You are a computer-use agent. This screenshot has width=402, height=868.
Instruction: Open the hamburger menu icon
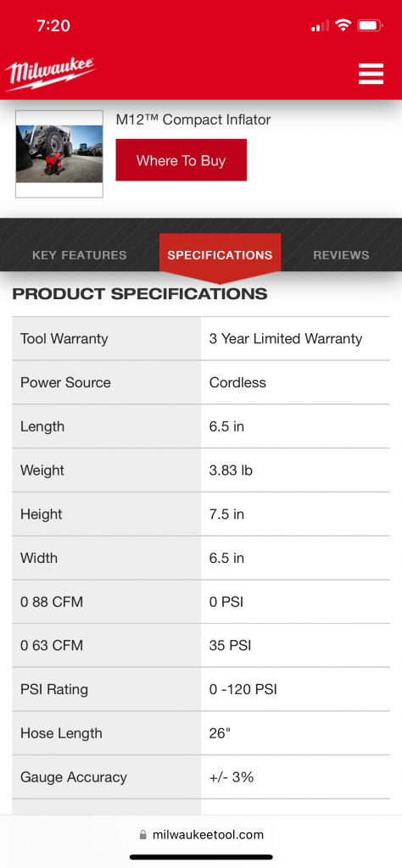[371, 74]
